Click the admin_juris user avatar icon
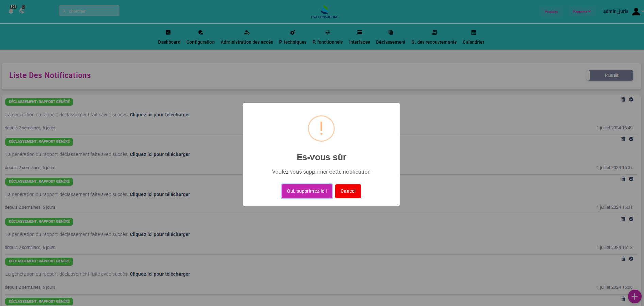 click(635, 12)
